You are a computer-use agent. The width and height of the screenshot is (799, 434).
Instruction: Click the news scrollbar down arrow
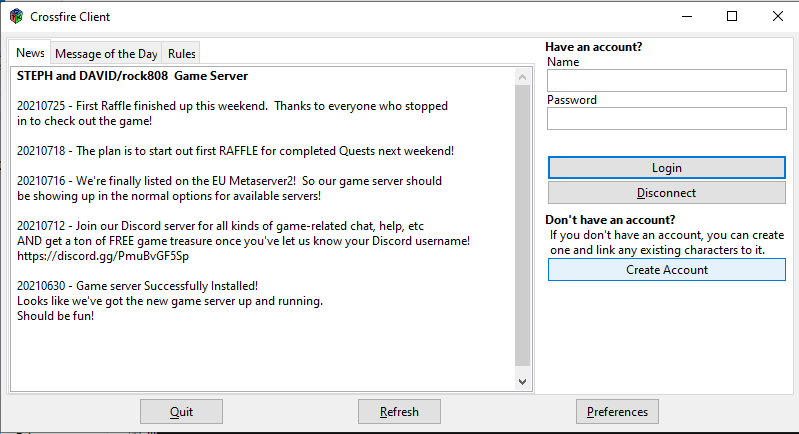pyautogui.click(x=523, y=381)
